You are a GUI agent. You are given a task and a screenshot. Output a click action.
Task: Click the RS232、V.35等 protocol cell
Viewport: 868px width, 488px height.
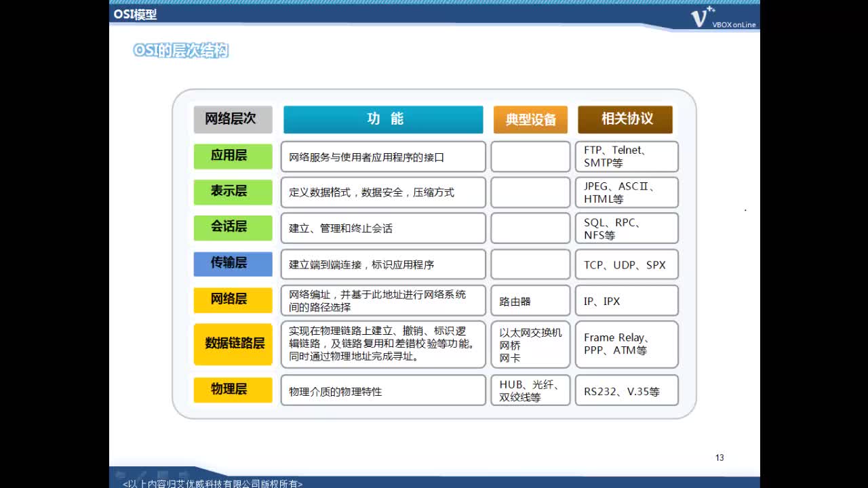[627, 390]
